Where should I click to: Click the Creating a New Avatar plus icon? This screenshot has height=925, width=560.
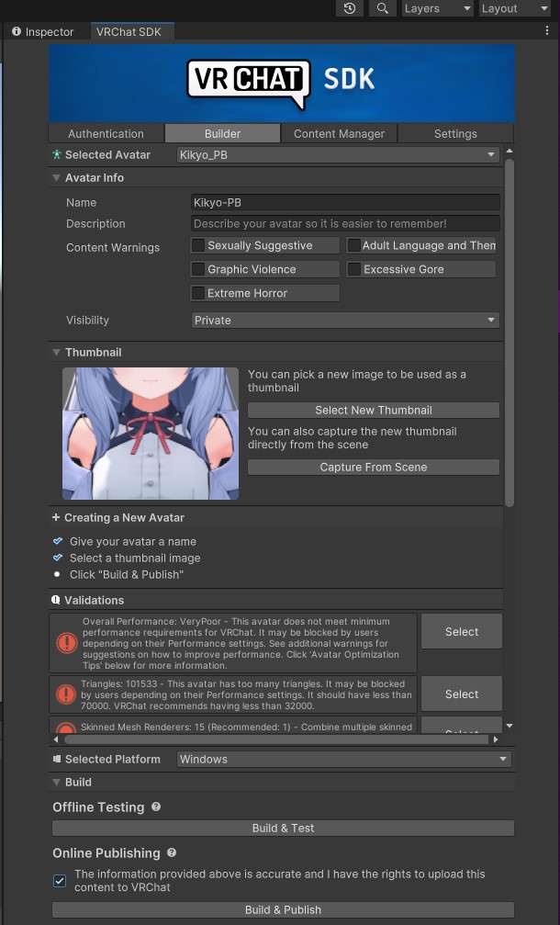coord(56,517)
